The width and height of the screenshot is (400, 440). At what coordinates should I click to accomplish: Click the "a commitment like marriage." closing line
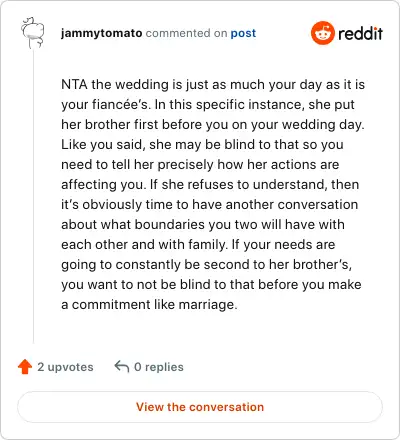pyautogui.click(x=149, y=304)
